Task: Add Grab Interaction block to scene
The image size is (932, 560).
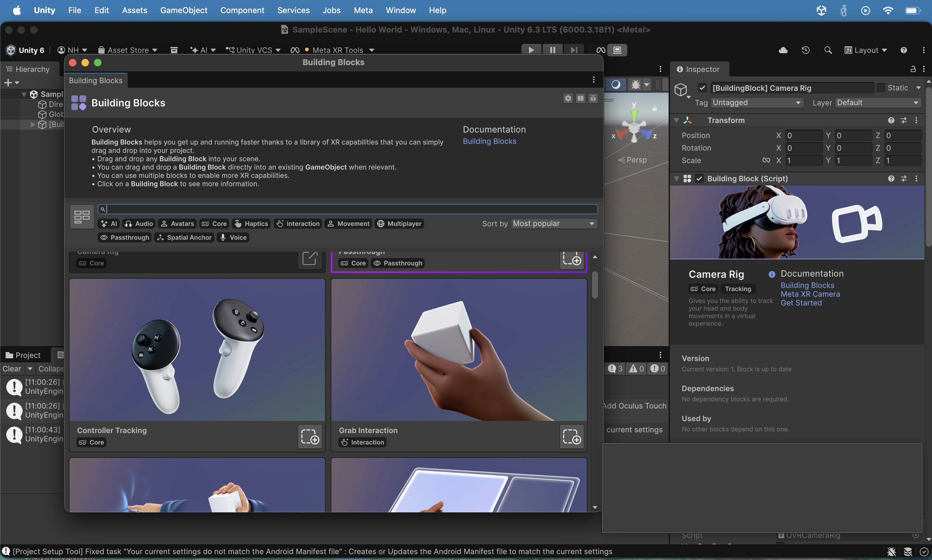Action: tap(572, 437)
